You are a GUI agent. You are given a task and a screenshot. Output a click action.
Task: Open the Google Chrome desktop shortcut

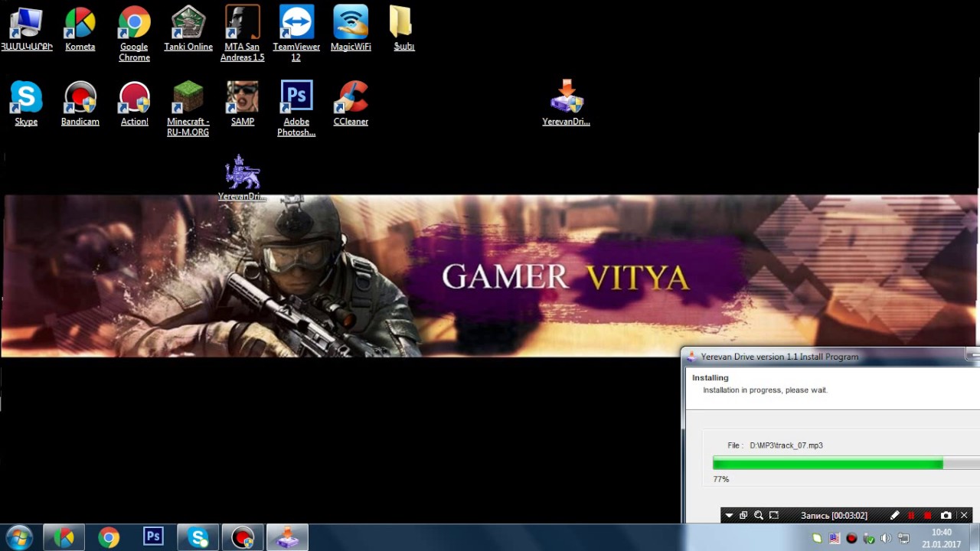(x=134, y=34)
